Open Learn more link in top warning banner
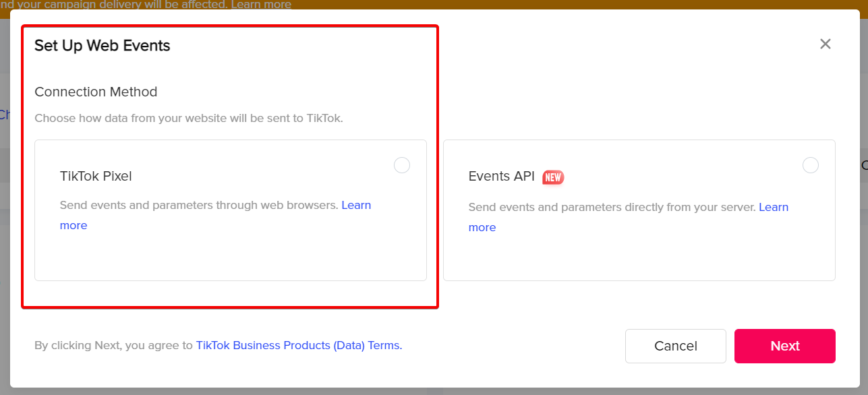 (261, 5)
